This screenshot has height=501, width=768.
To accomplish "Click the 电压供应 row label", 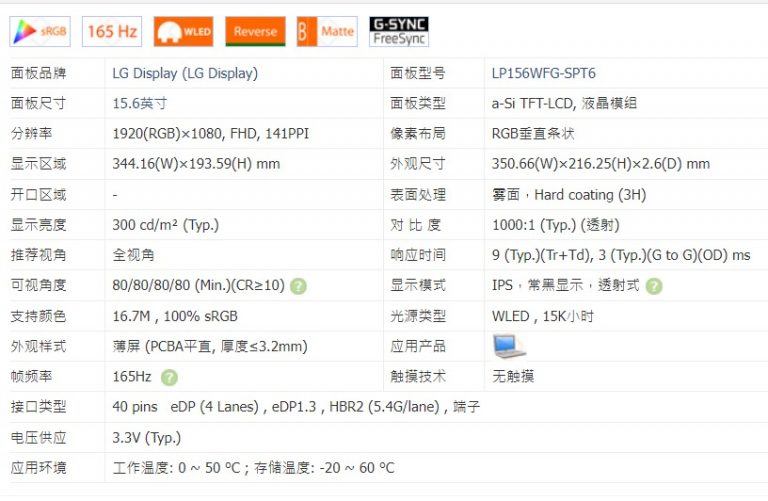I will (38, 438).
